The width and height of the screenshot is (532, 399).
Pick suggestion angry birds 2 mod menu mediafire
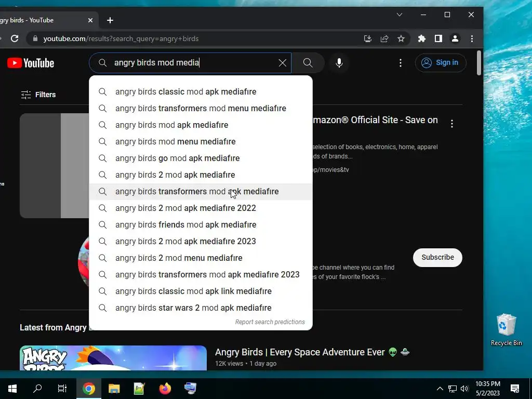point(201,258)
